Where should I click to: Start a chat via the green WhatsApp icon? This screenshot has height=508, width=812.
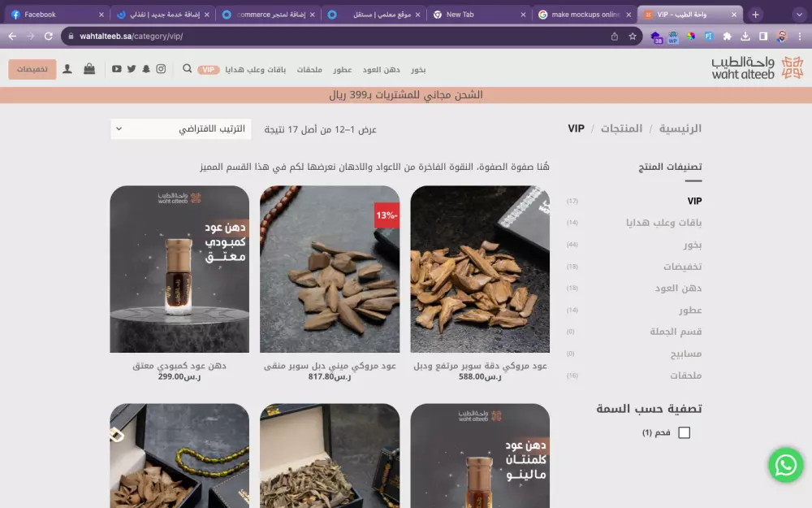[785, 465]
